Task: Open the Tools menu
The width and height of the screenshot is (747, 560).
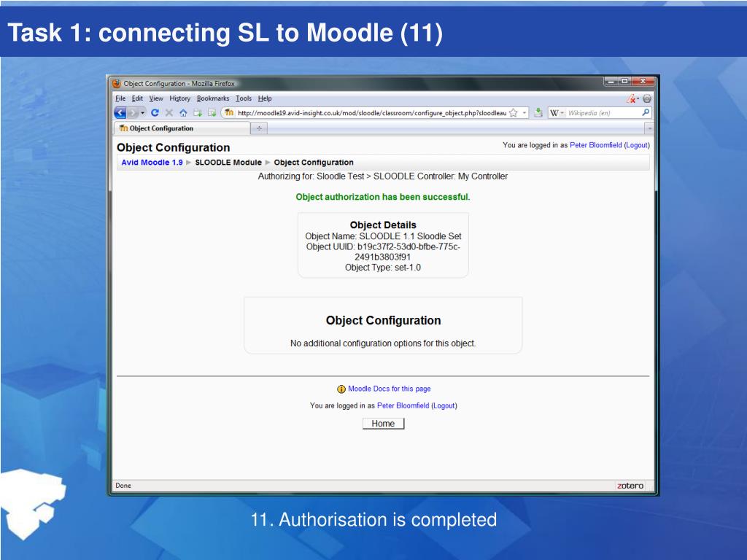Action: pyautogui.click(x=244, y=98)
